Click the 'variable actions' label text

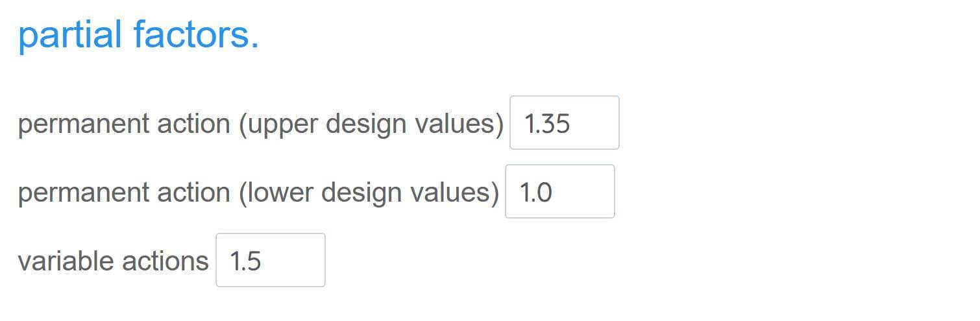(113, 261)
